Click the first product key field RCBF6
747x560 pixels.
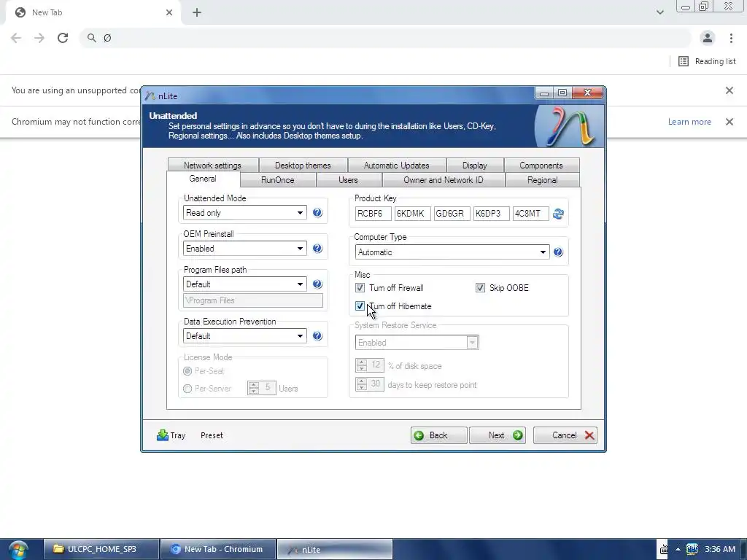tap(373, 214)
